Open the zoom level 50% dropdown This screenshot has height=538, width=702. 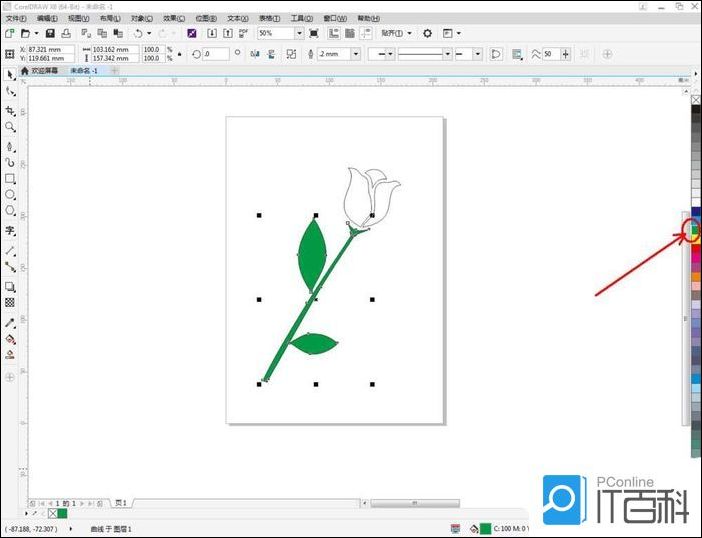[x=299, y=33]
